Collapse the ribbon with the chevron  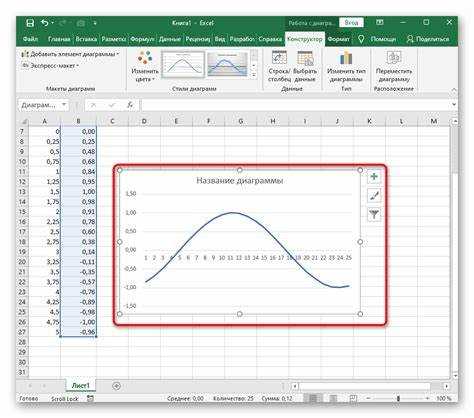click(454, 90)
